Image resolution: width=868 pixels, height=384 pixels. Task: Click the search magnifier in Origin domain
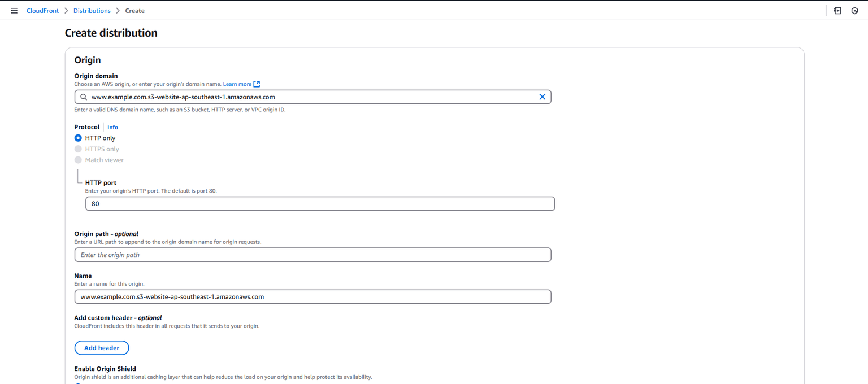pyautogui.click(x=84, y=97)
